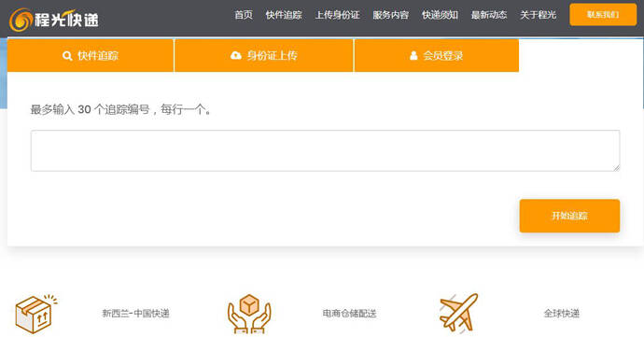The height and width of the screenshot is (337, 644).
Task: Click the 最多输入 30 个追踪编号 instruction text
Action: [x=120, y=110]
